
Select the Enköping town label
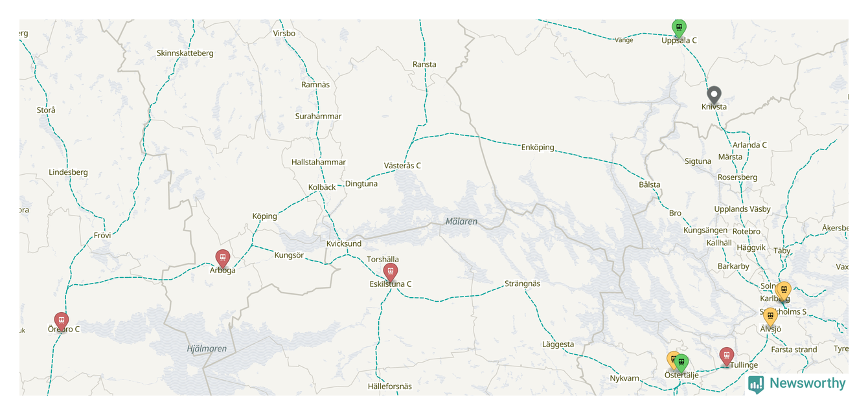(538, 148)
